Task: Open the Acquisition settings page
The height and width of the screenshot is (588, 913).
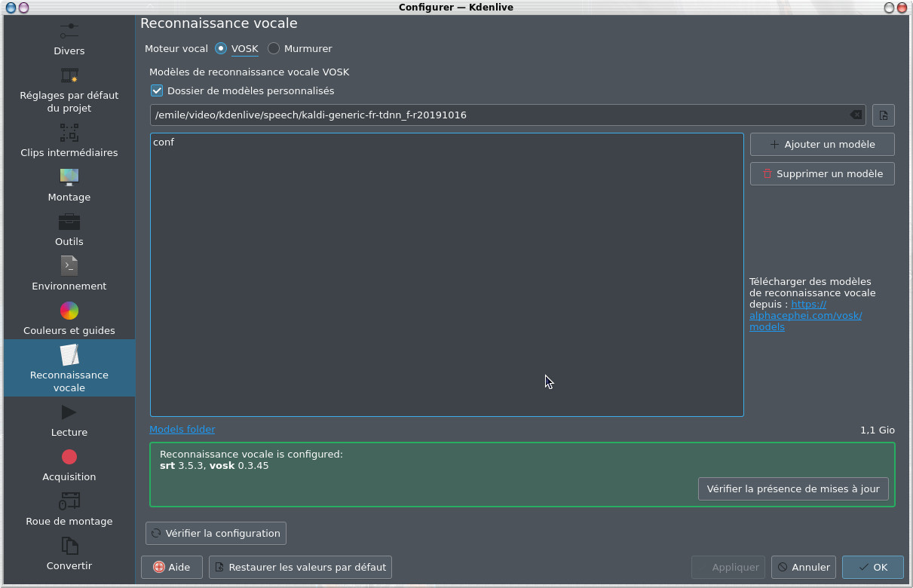Action: point(69,464)
